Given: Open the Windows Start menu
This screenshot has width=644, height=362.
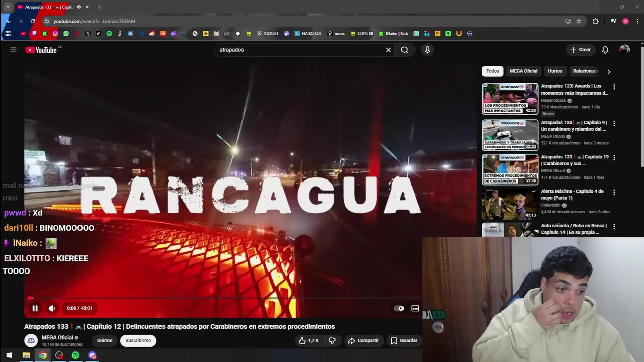Looking at the screenshot, I should 9,355.
